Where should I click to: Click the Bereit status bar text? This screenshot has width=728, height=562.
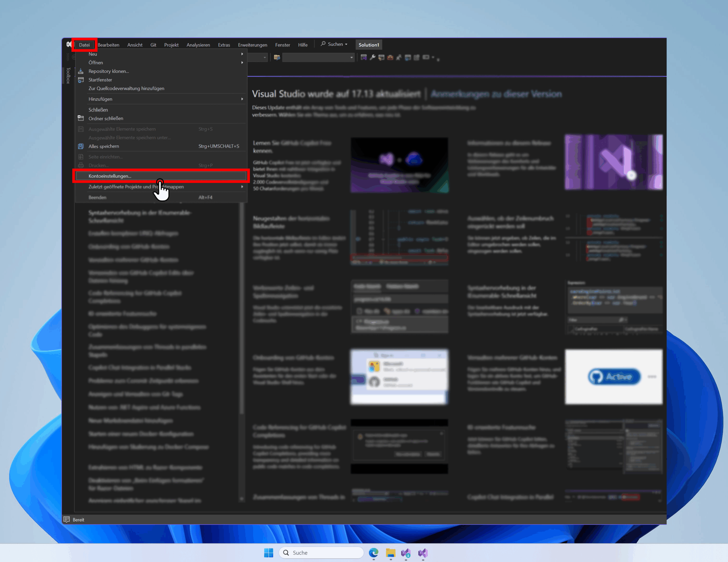(78, 520)
